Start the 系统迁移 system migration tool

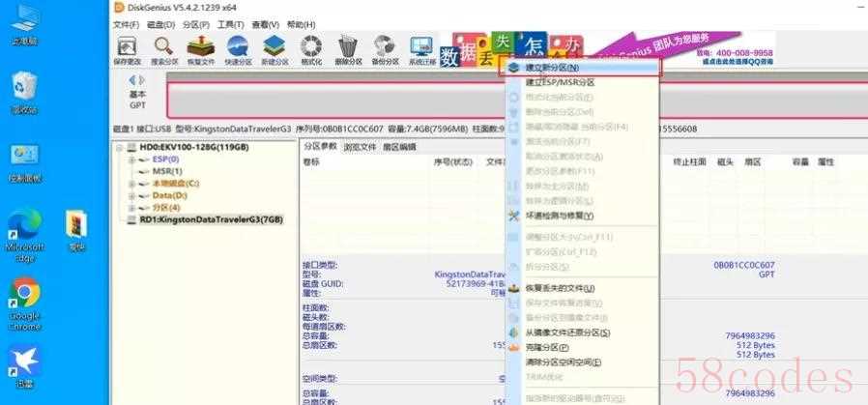coord(422,50)
